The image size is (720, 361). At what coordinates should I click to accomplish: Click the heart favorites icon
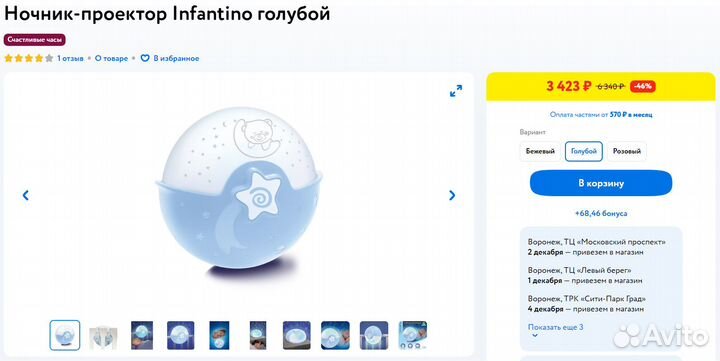(x=145, y=58)
